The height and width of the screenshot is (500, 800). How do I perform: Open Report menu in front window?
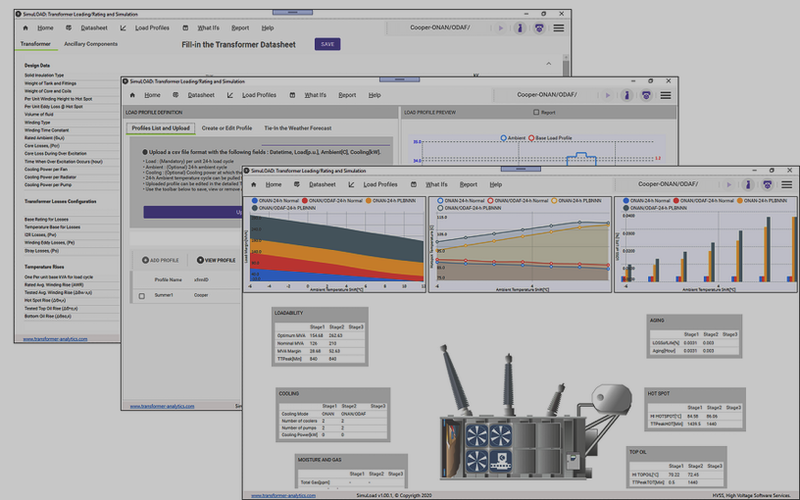coord(468,185)
